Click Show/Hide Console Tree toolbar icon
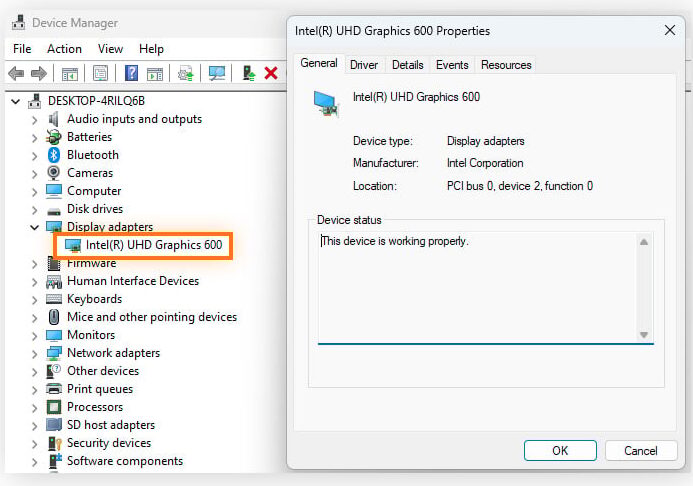 pyautogui.click(x=70, y=73)
